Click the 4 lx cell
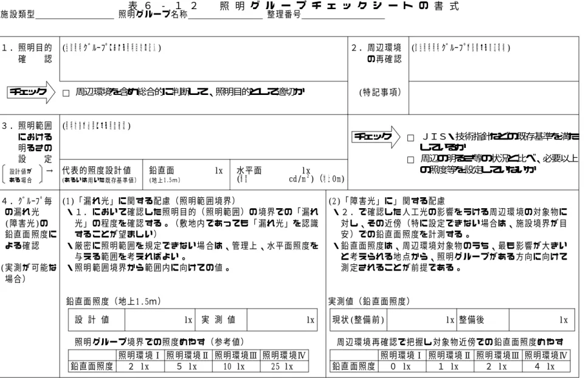The height and width of the screenshot is (378, 588). (x=545, y=366)
